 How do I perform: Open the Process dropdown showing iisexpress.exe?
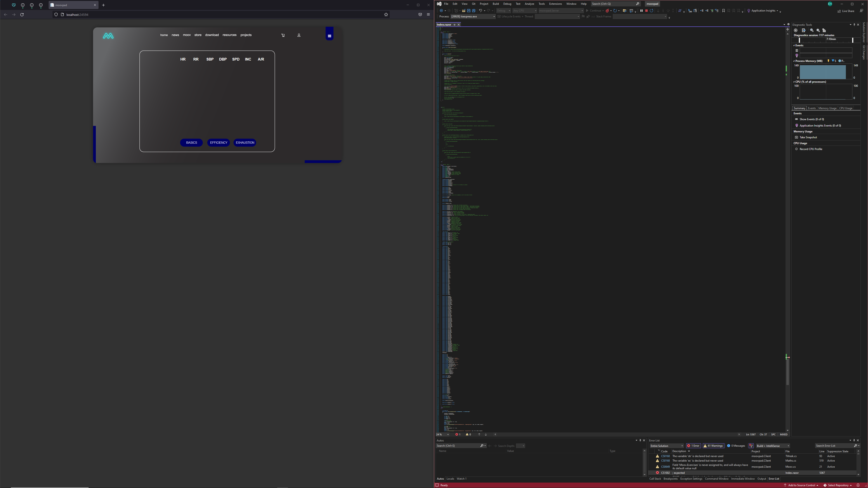pyautogui.click(x=473, y=16)
